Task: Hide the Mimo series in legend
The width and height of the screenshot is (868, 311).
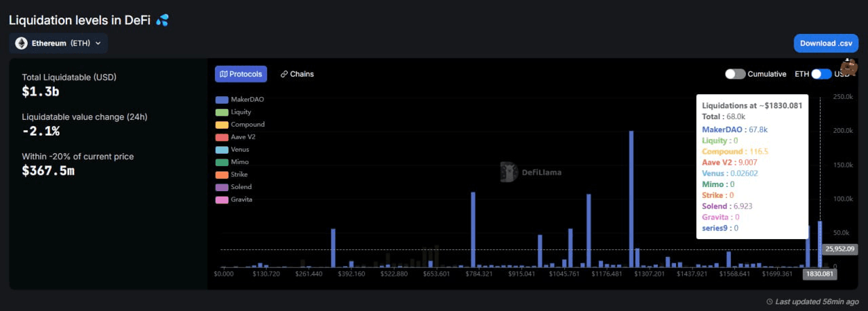Action: tap(232, 162)
